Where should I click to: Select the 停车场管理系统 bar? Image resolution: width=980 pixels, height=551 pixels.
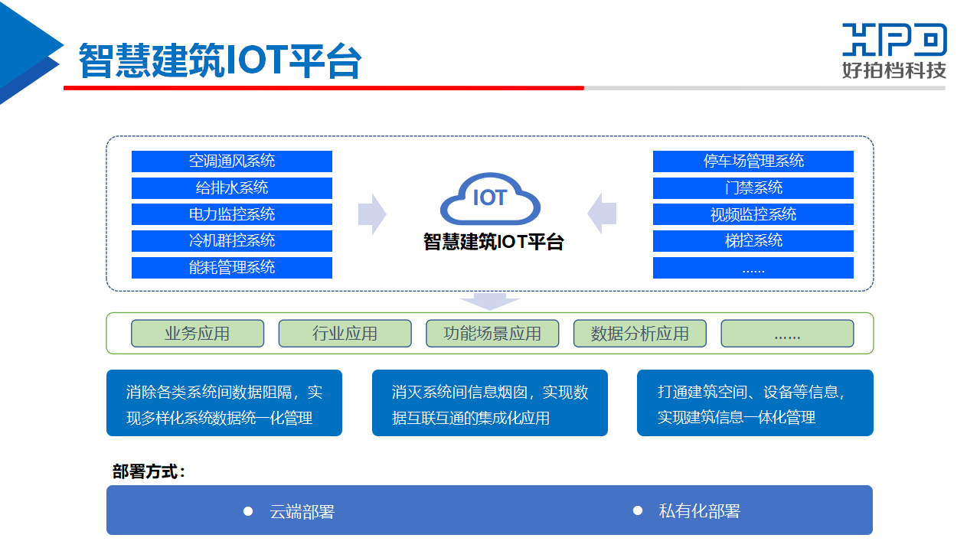753,161
